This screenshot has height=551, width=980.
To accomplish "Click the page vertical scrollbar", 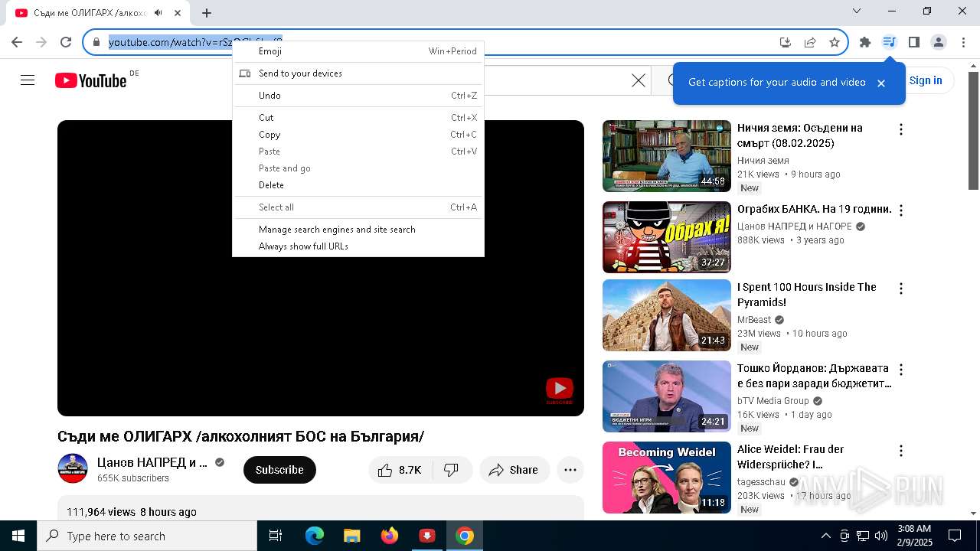I will click(x=974, y=130).
